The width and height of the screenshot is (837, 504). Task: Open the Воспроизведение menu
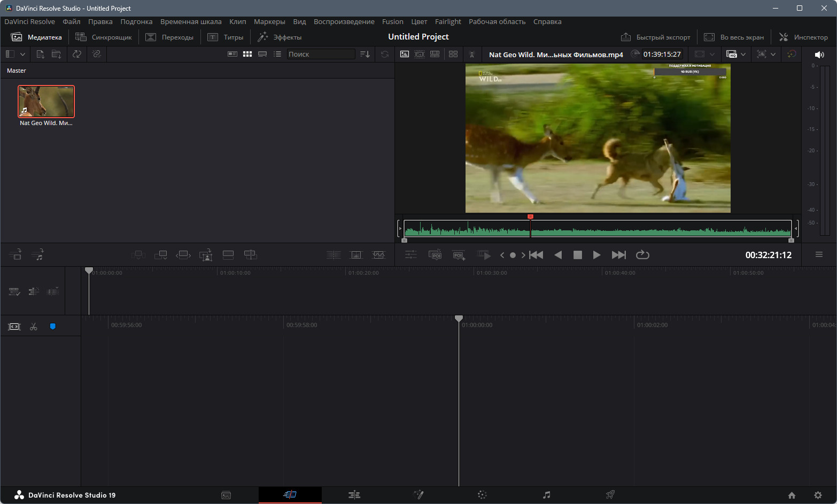pyautogui.click(x=344, y=22)
